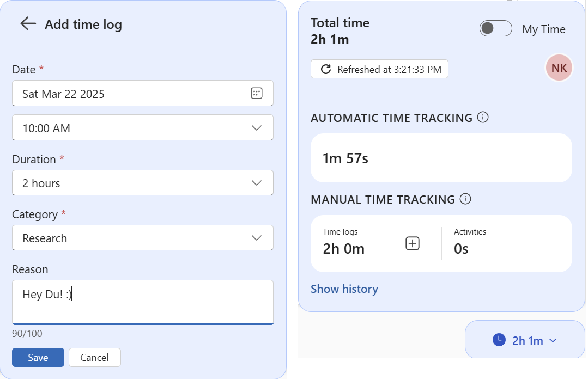Click the Cancel button
This screenshot has width=588, height=380.
click(x=94, y=357)
